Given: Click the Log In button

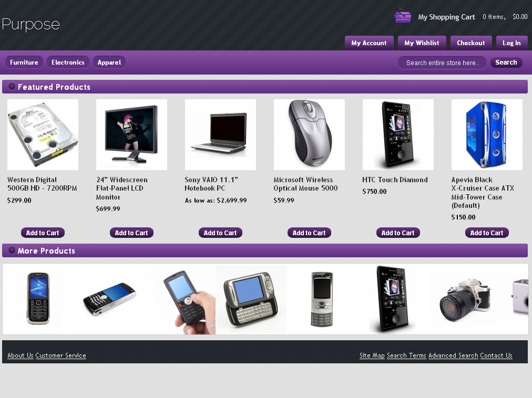Looking at the screenshot, I should click(511, 43).
